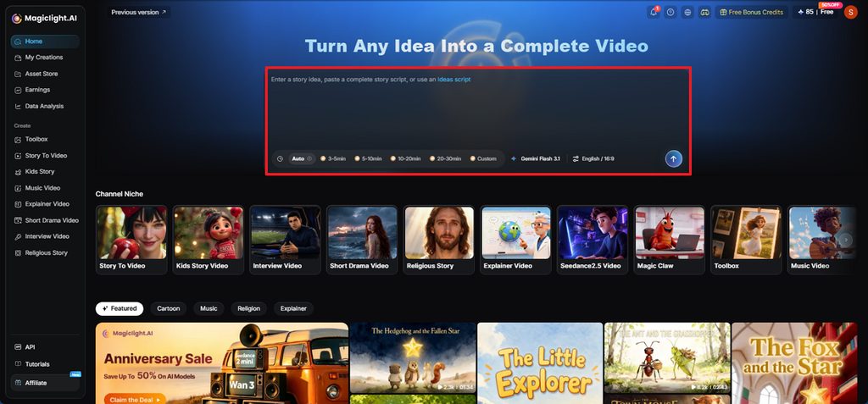Open Asset Store in the sidebar
This screenshot has height=404, width=868.
(x=45, y=74)
